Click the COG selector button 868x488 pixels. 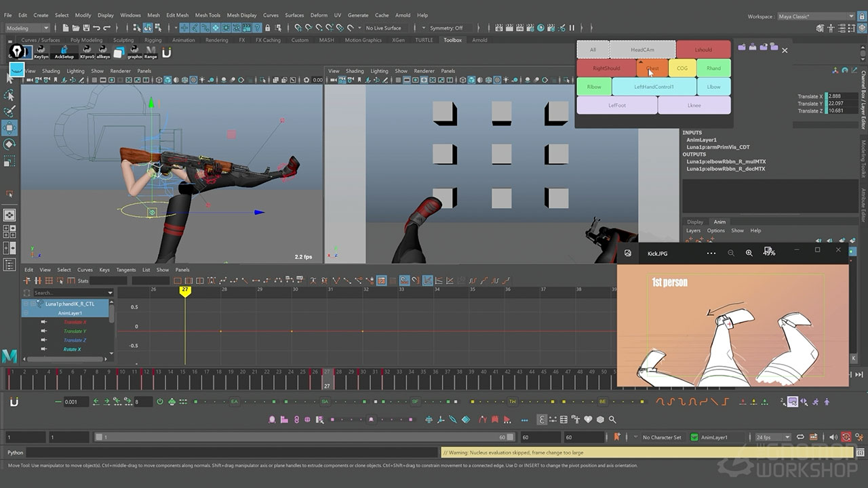point(682,68)
